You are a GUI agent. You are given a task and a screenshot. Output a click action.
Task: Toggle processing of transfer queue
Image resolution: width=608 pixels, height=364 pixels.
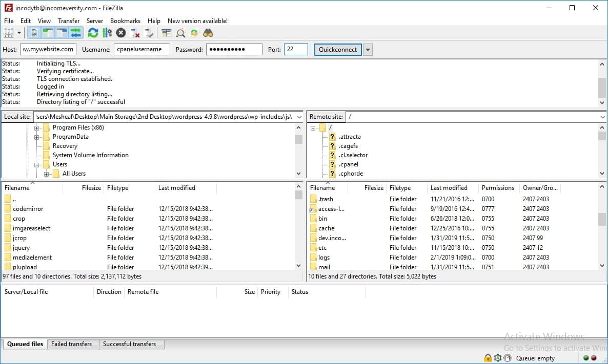tap(107, 33)
